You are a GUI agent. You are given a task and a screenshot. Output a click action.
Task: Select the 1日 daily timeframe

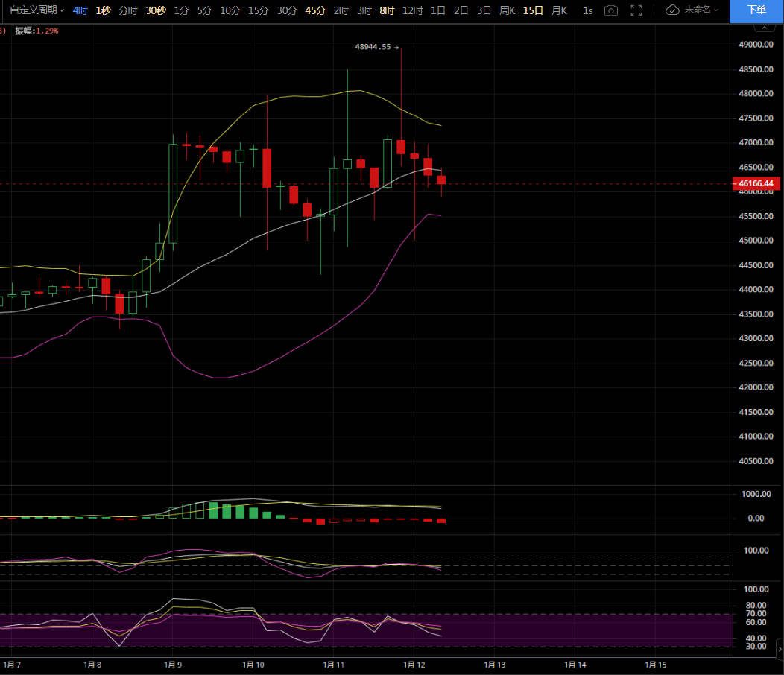click(438, 10)
